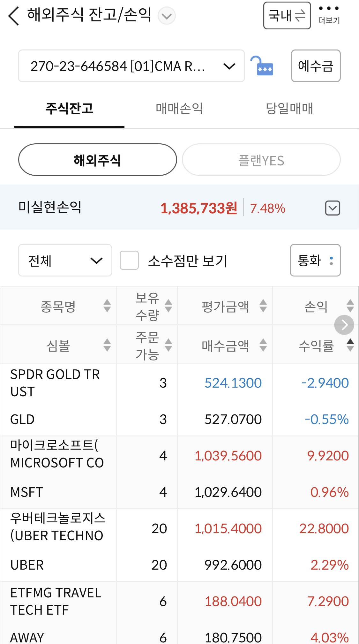The image size is (359, 644).
Task: Show more columns with right chevron circle
Action: tap(344, 325)
